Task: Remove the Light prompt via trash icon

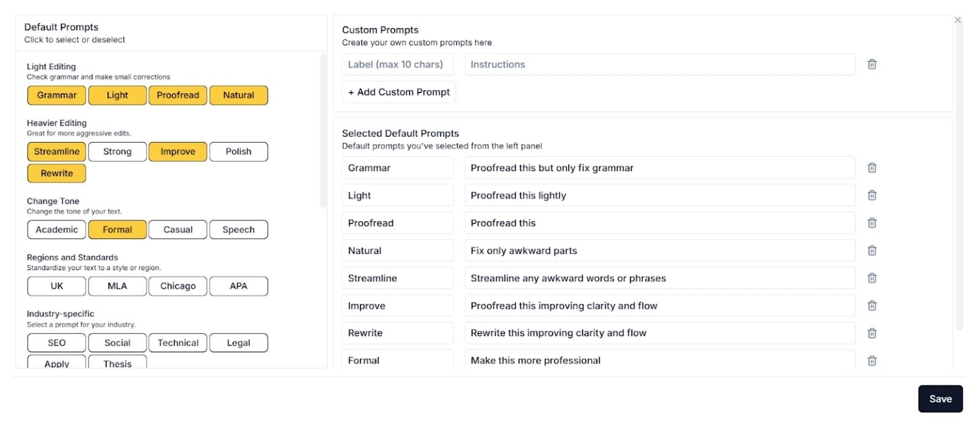Action: 872,195
